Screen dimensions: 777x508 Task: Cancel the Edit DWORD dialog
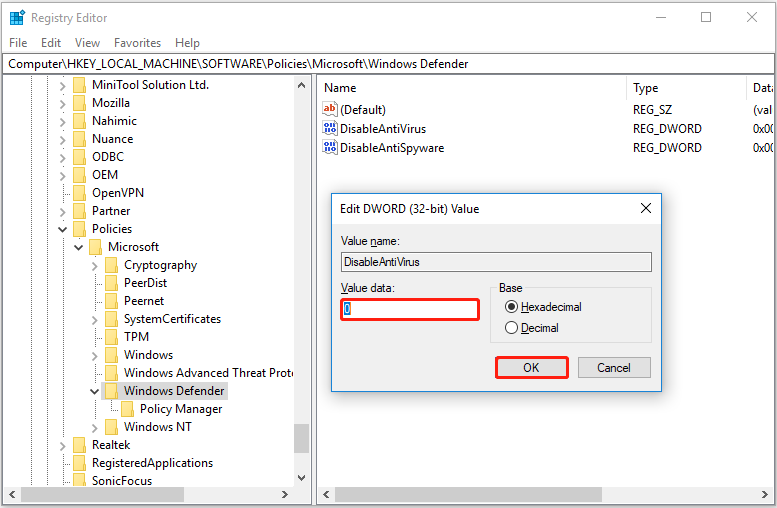pos(614,368)
